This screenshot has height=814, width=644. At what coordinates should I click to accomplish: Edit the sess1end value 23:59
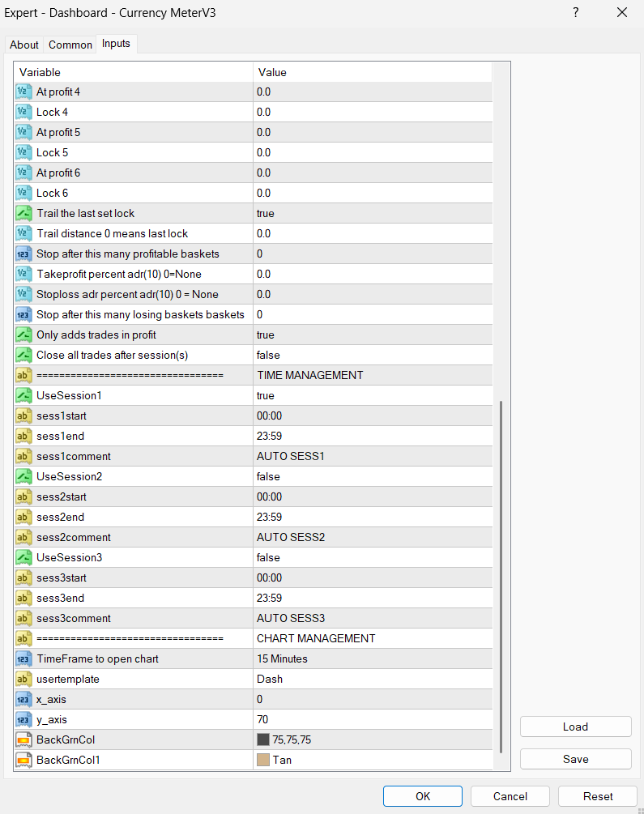point(373,436)
